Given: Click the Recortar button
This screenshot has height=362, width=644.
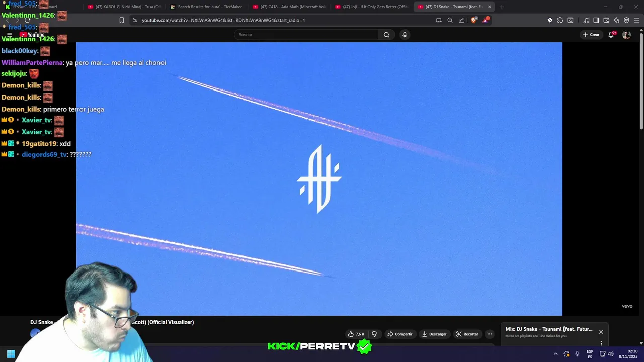Looking at the screenshot, I should pyautogui.click(x=467, y=334).
